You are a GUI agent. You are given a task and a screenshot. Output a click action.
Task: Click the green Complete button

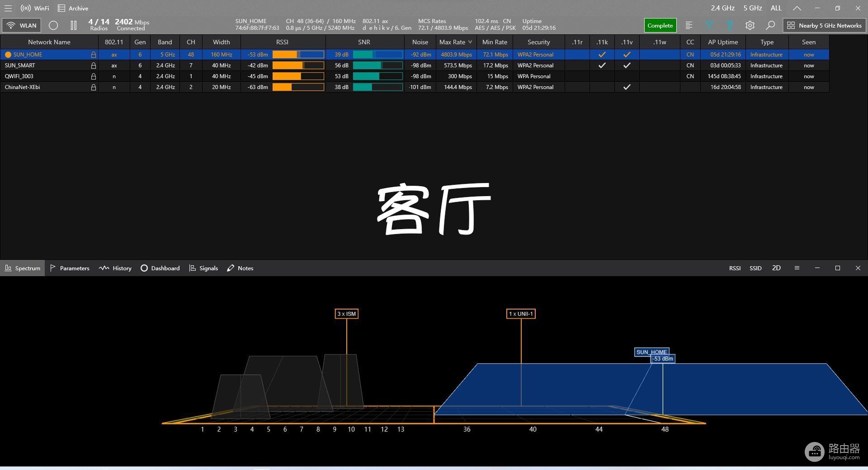tap(660, 25)
